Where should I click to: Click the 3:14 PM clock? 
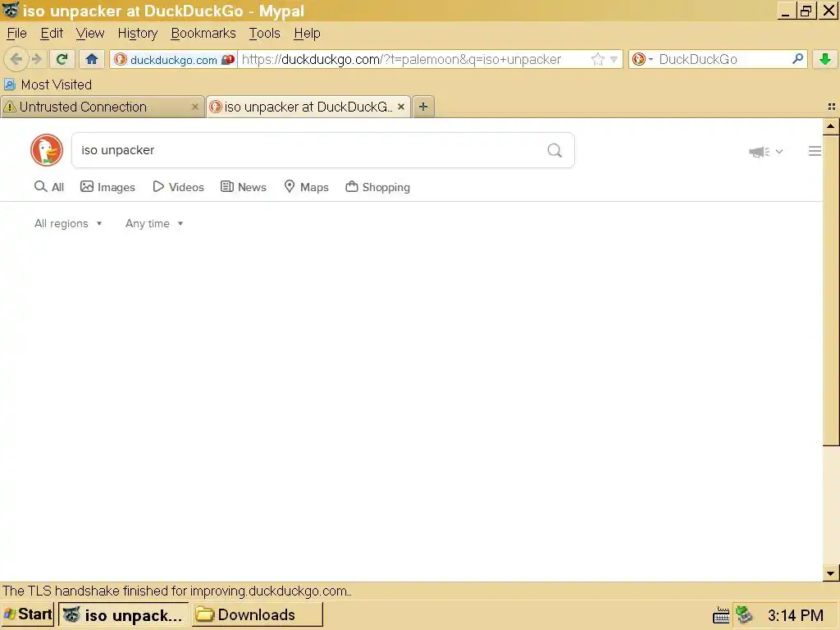(x=796, y=615)
